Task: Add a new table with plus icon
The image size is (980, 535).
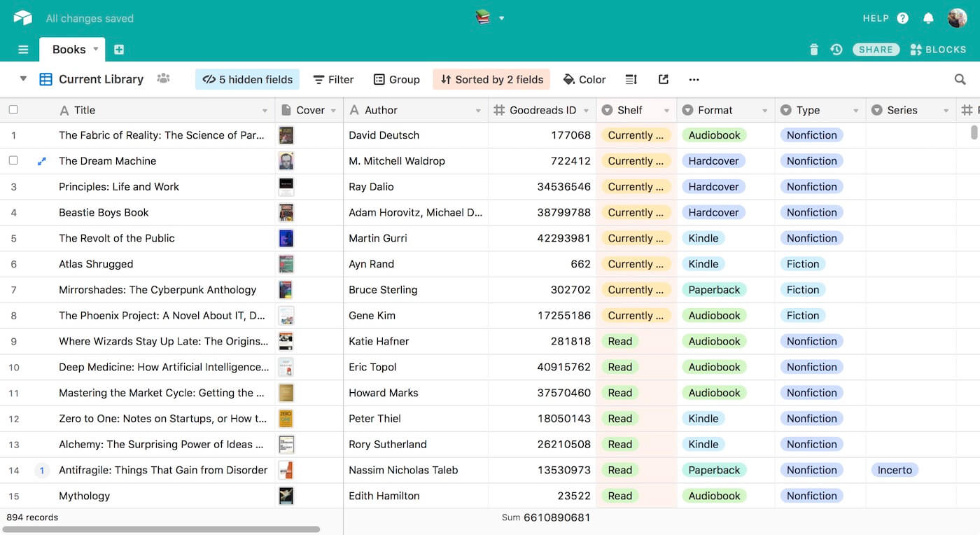Action: coord(119,50)
